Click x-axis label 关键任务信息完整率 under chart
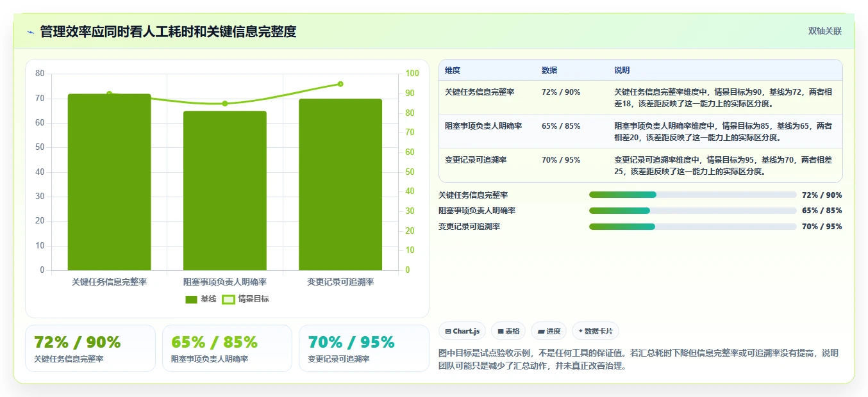This screenshot has width=868, height=397. click(110, 282)
